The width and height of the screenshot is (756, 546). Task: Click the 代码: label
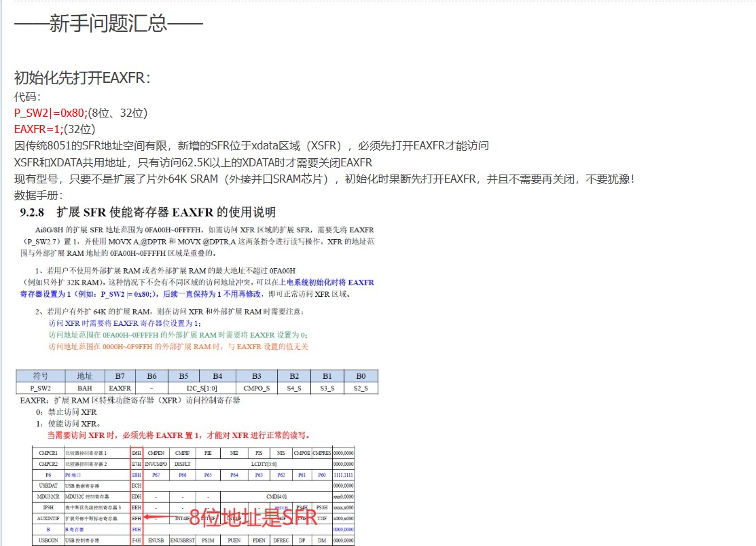pyautogui.click(x=28, y=96)
